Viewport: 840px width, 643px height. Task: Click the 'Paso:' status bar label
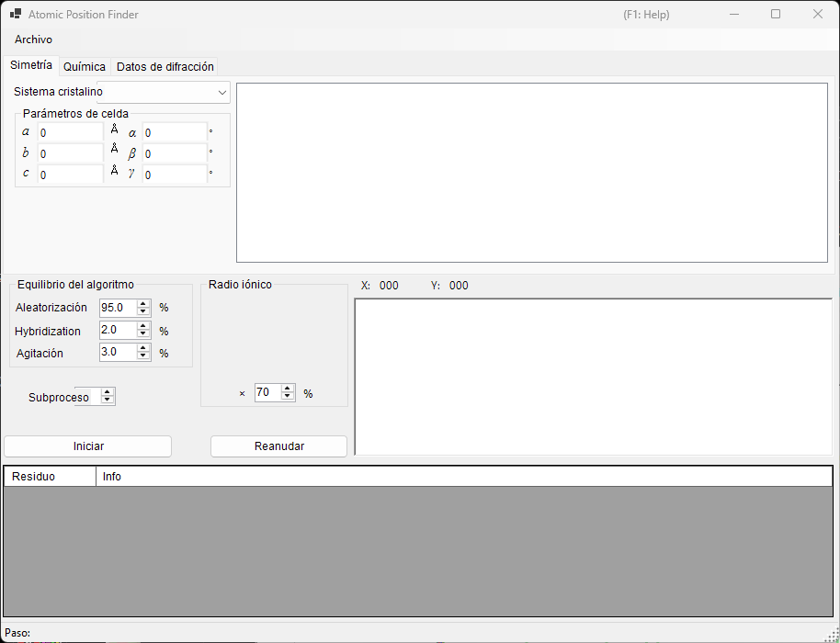(17, 633)
